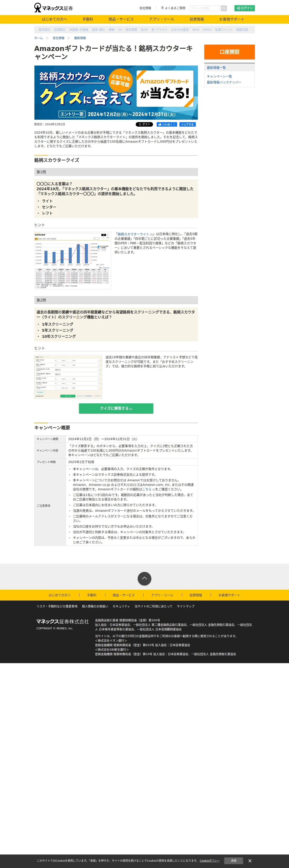Open footer 商品・サービス link
Image resolution: width=289 pixels, height=868 pixels.
pos(124,595)
